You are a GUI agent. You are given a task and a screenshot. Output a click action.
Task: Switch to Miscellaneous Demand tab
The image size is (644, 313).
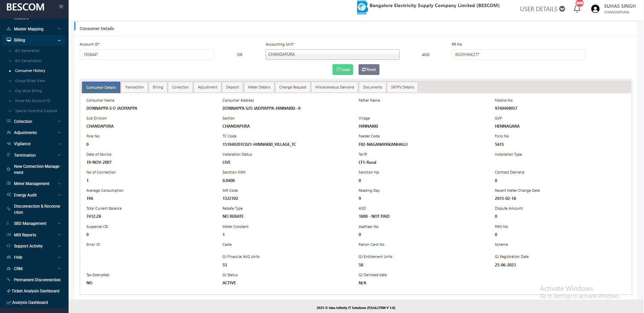click(x=335, y=87)
